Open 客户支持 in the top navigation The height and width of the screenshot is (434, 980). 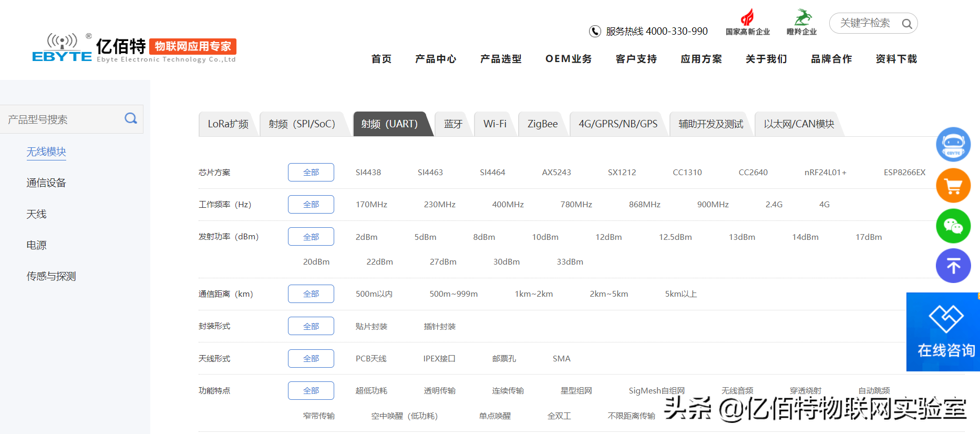pos(636,59)
